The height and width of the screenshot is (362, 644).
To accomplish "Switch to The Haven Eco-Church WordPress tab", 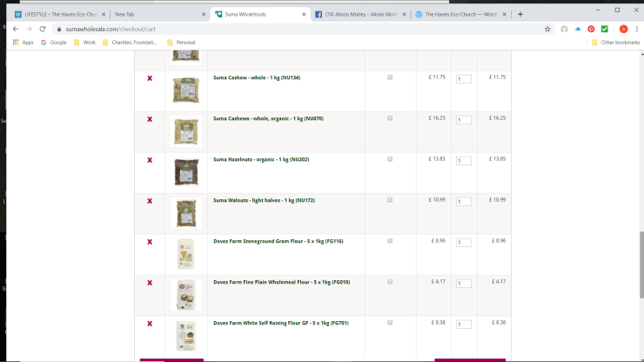I will point(460,14).
